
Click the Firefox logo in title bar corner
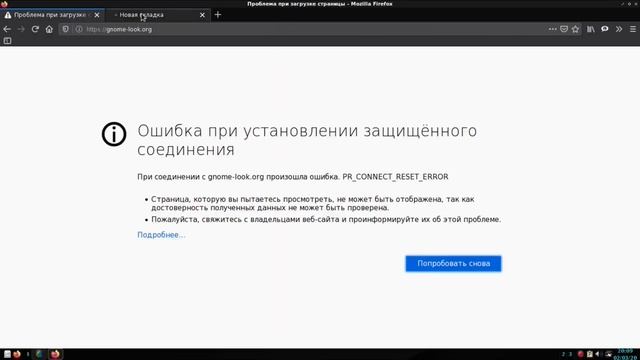coord(4,4)
